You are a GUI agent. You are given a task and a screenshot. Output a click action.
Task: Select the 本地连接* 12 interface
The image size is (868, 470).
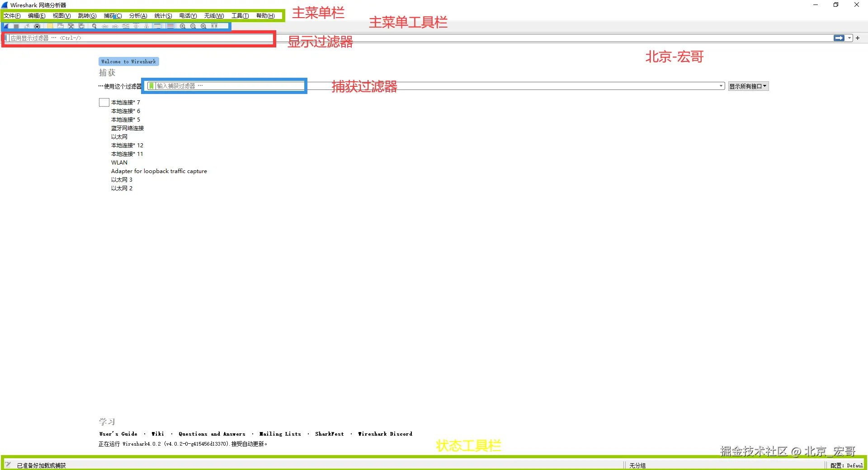point(127,146)
